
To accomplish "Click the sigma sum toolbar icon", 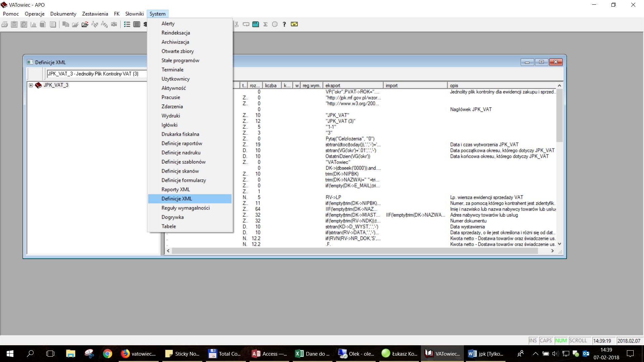I will click(265, 24).
